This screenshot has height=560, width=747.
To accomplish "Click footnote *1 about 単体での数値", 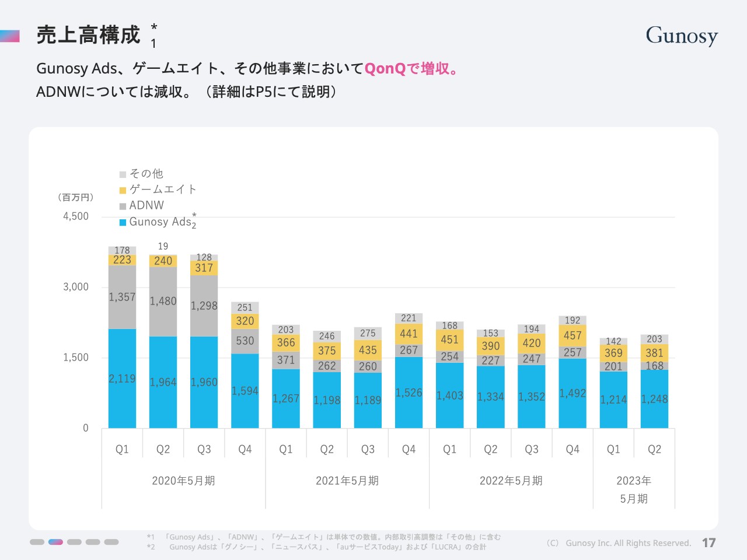I will click(x=324, y=537).
